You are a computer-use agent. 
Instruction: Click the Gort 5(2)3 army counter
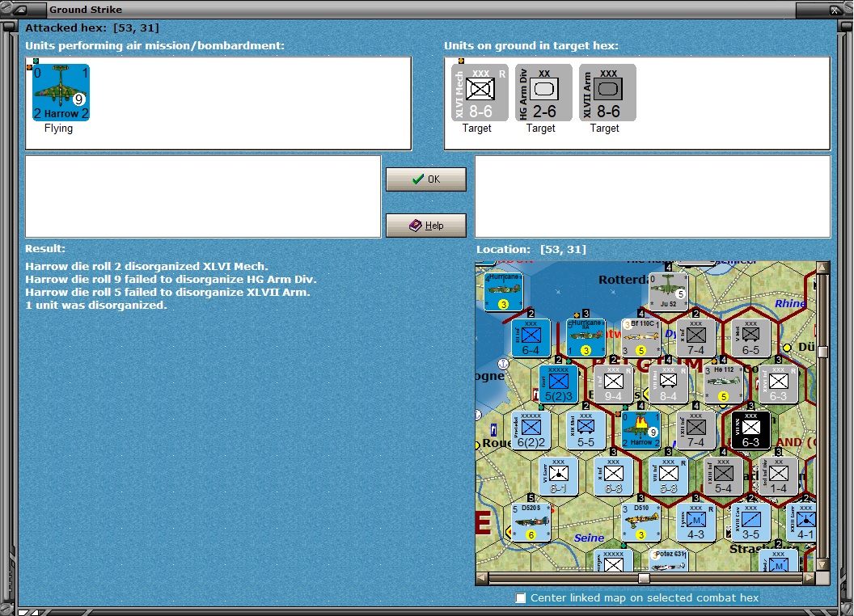[558, 383]
